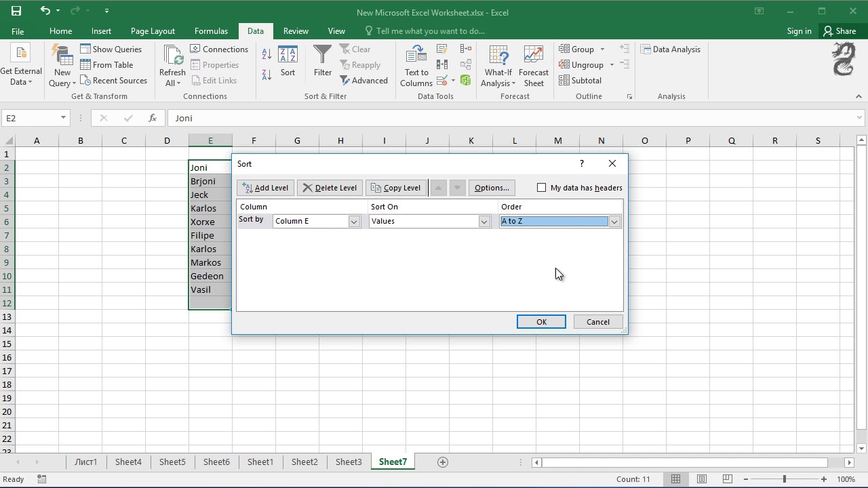Click Advanced filter
This screenshot has width=868, height=488.
tap(364, 80)
